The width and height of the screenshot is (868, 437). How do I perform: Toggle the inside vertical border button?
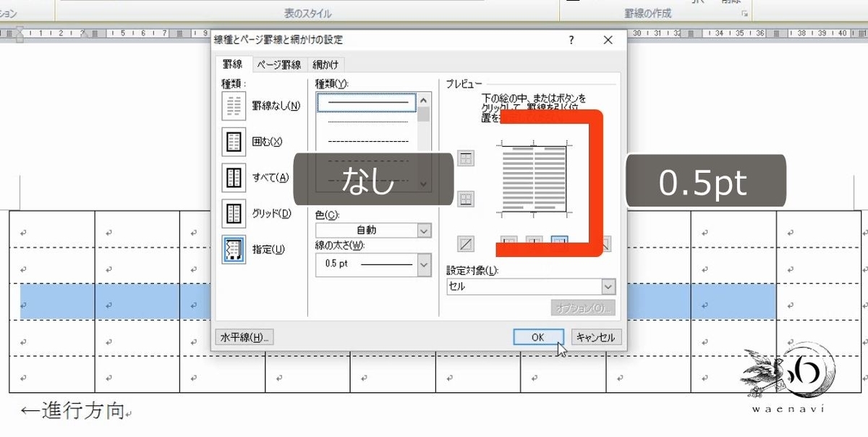pos(534,239)
